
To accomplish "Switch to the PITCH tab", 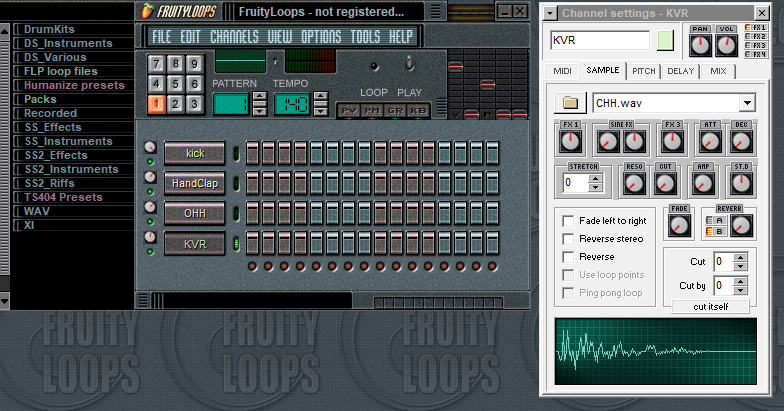I will (644, 71).
